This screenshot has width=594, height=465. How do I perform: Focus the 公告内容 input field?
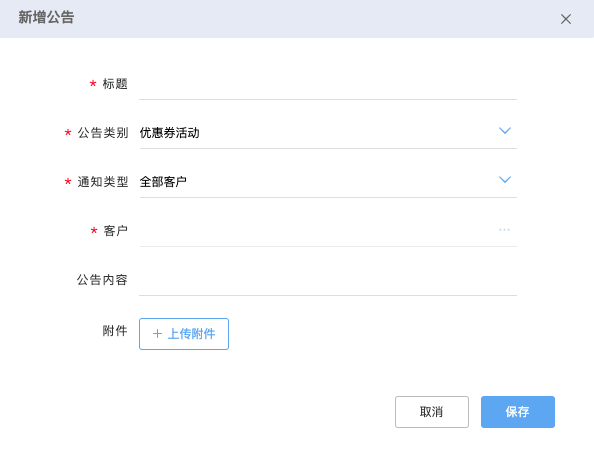click(x=328, y=280)
